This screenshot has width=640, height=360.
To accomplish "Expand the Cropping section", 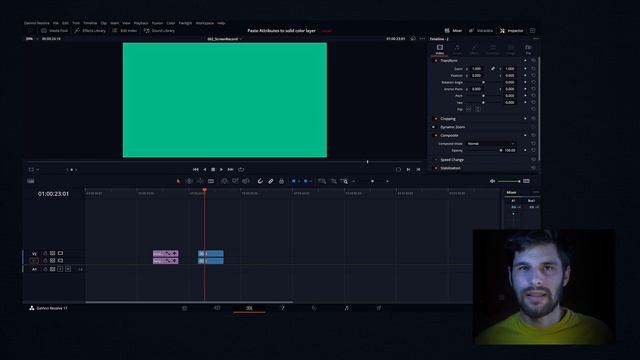I will coord(448,119).
